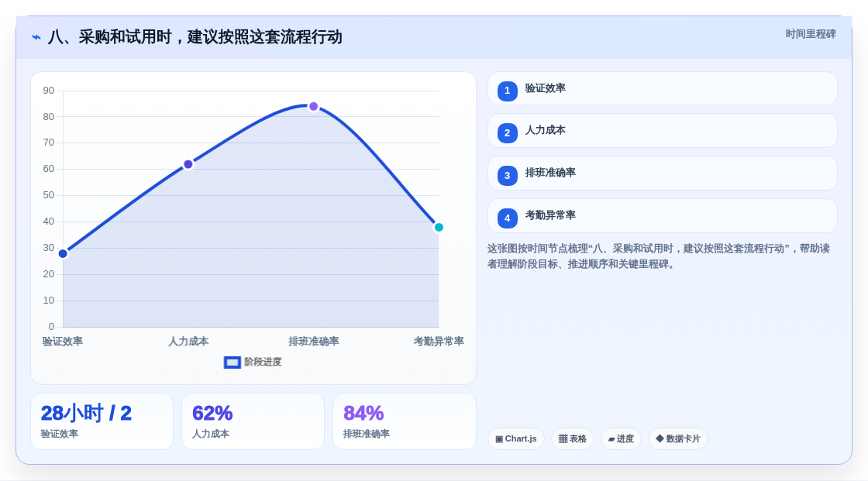Click the purple 排班准确率 peak point

[x=314, y=106]
